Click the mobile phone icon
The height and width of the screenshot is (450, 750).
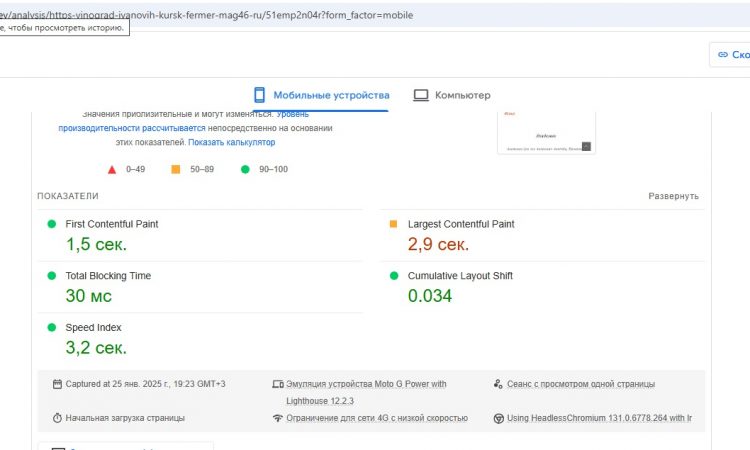[259, 95]
